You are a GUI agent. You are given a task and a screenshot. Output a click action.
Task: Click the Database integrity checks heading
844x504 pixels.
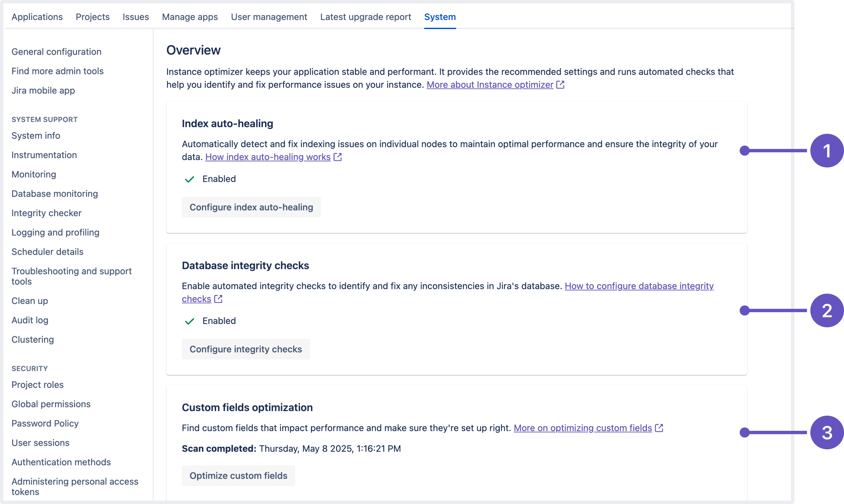point(245,266)
